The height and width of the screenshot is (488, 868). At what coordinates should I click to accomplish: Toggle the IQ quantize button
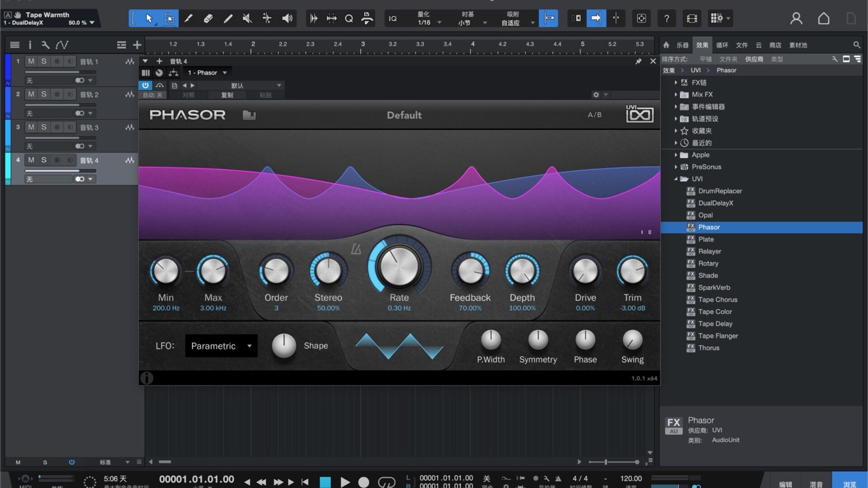click(393, 19)
